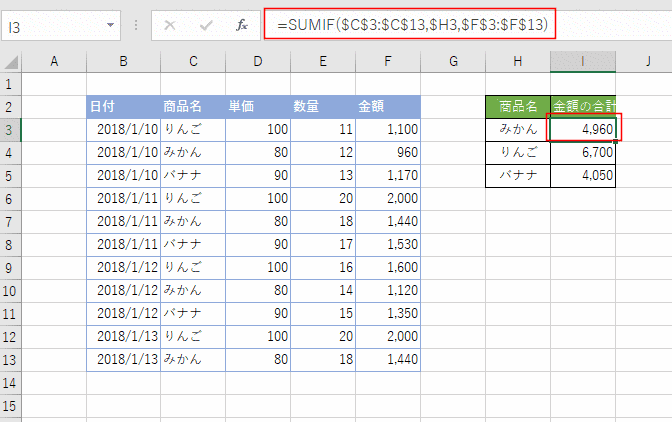Select column I header
Screen dimensions: 672x422
(582, 62)
